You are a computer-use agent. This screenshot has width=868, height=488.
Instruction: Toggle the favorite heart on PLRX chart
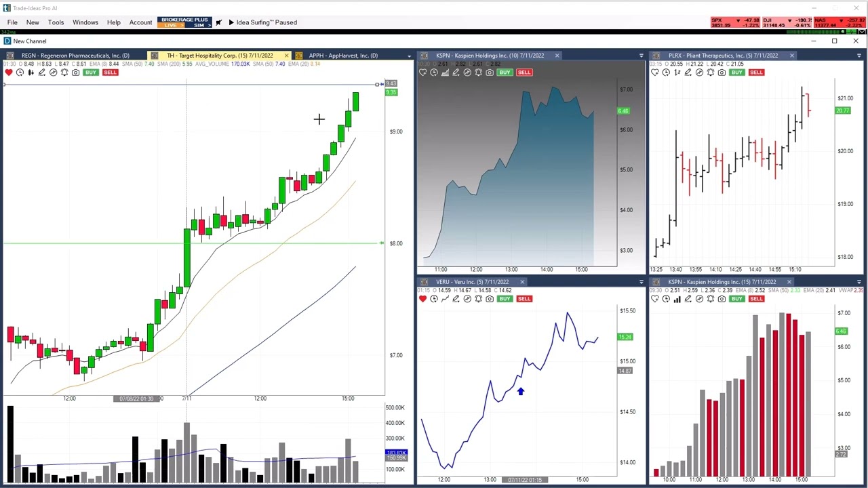[x=654, y=73]
